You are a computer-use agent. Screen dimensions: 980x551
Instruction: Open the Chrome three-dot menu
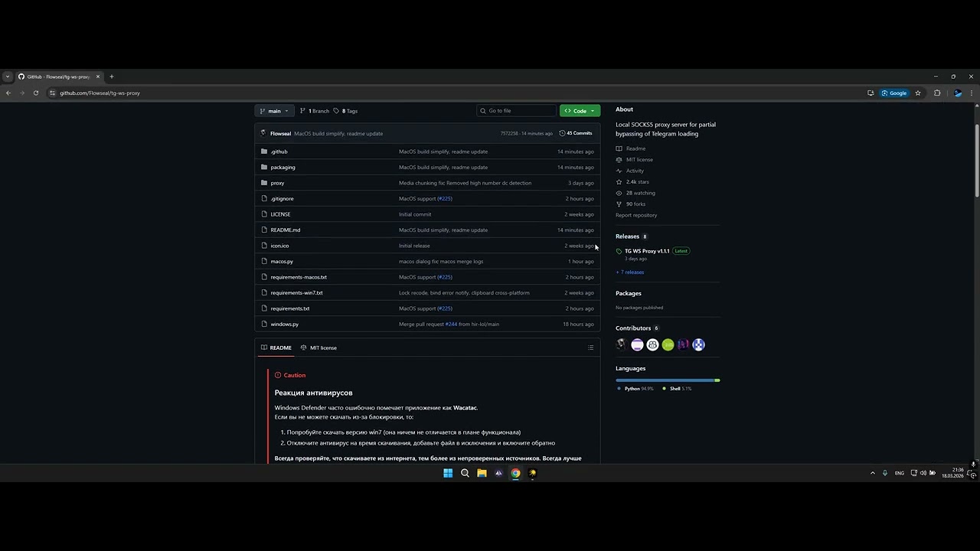point(972,93)
